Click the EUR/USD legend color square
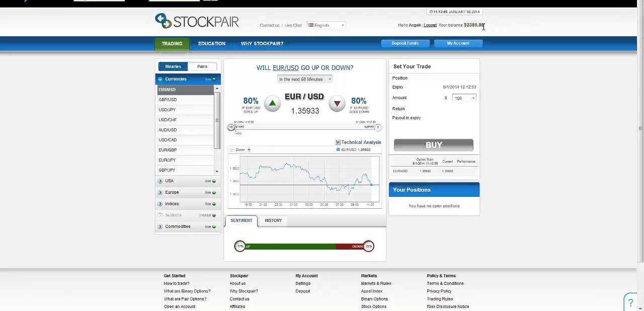The height and width of the screenshot is (311, 644). pos(338,149)
